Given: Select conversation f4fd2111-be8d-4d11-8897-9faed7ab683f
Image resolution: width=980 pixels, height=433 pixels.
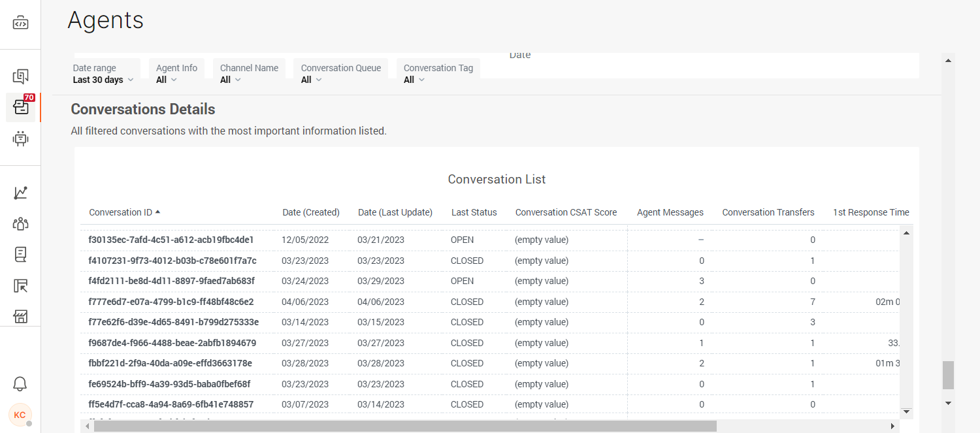Looking at the screenshot, I should point(171,281).
